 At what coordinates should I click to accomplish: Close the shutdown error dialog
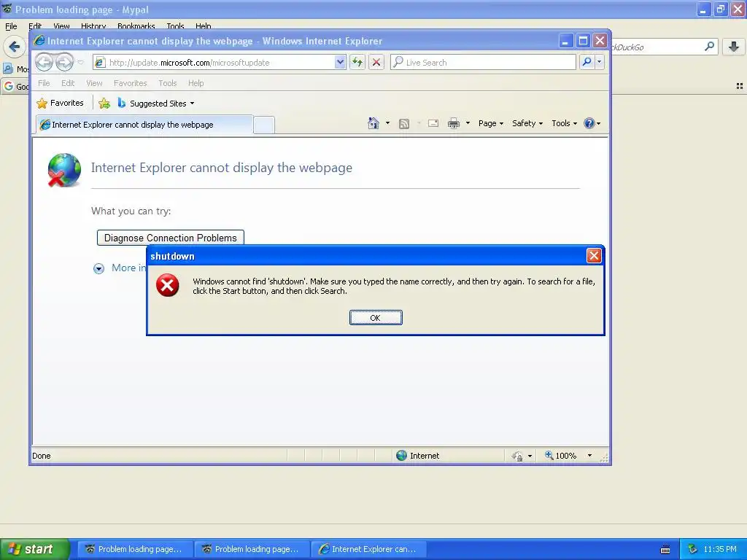(x=594, y=256)
